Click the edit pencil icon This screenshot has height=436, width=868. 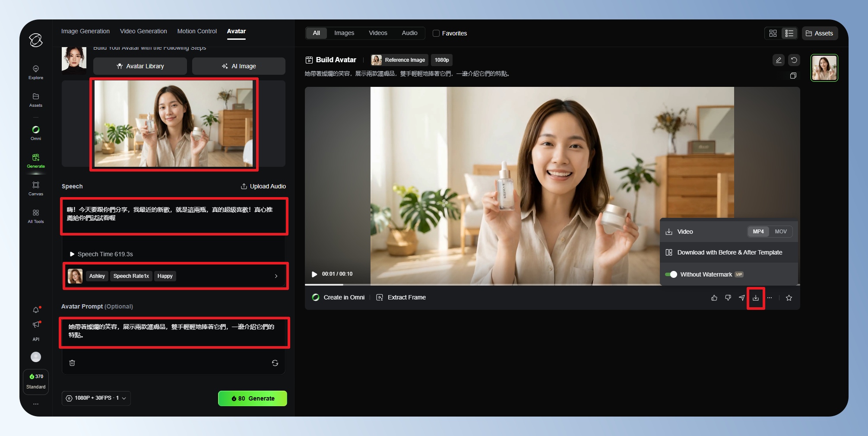coord(778,60)
